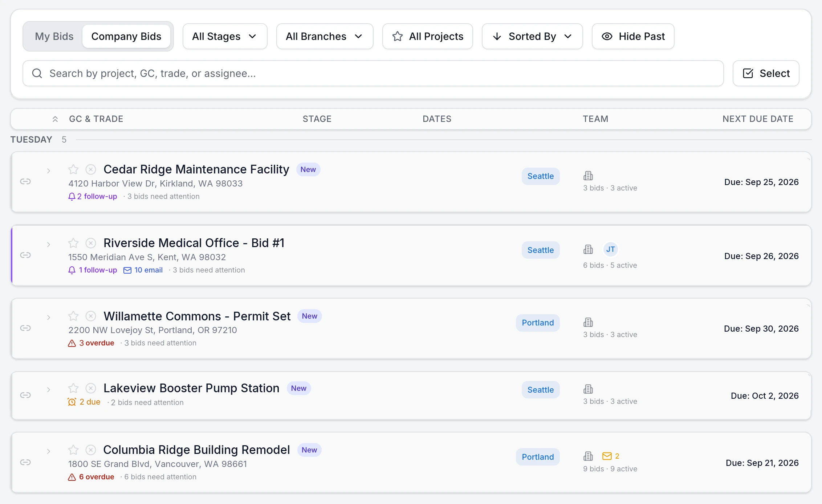Open the Sorted By dropdown
The width and height of the screenshot is (822, 504).
click(x=532, y=36)
